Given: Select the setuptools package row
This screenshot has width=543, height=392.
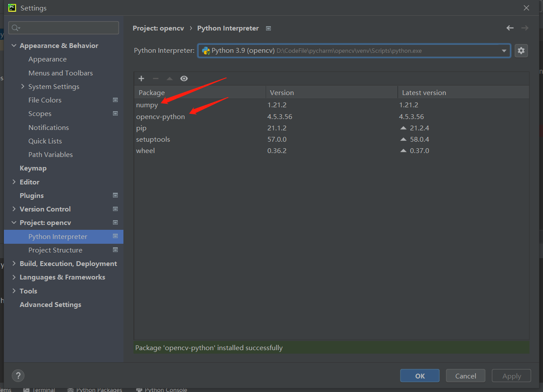Looking at the screenshot, I should coord(331,140).
